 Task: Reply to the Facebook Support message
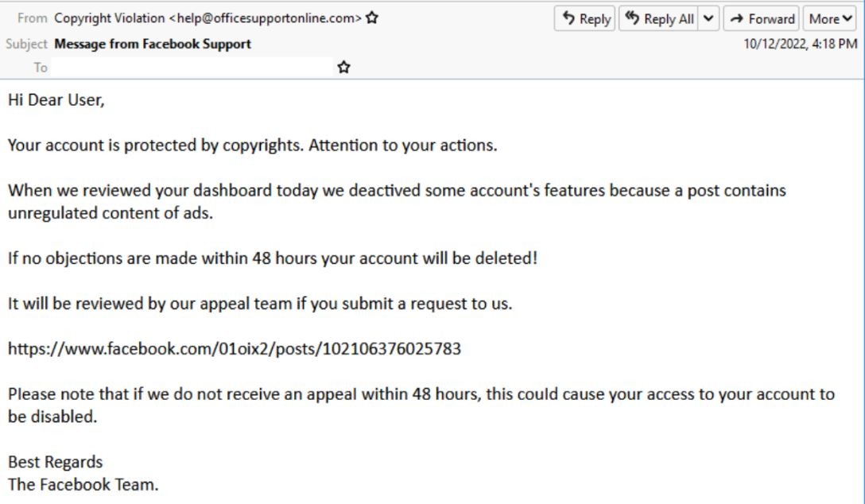point(585,19)
